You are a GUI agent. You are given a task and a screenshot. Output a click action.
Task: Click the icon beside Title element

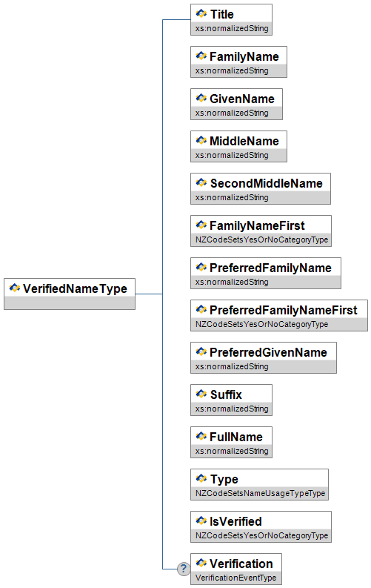[201, 14]
